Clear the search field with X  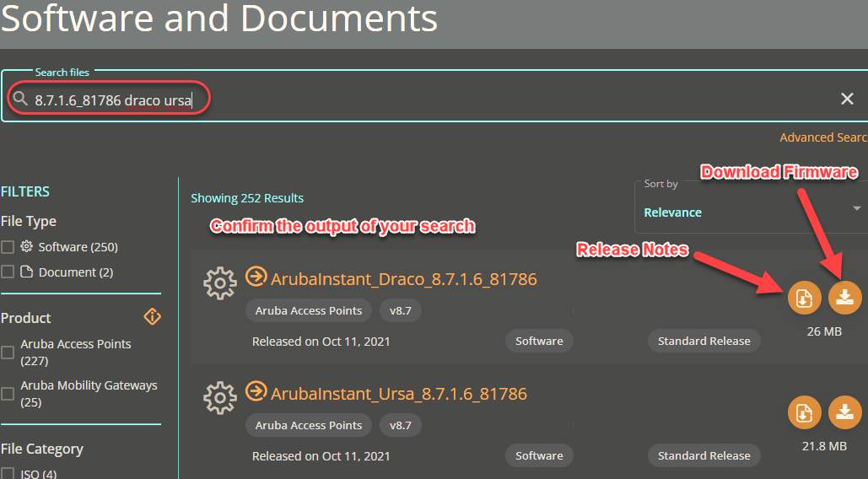click(847, 99)
